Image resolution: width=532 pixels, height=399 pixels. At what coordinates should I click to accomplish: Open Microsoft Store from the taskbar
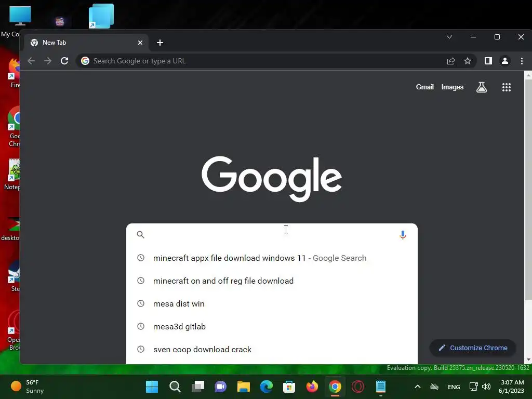click(x=289, y=387)
